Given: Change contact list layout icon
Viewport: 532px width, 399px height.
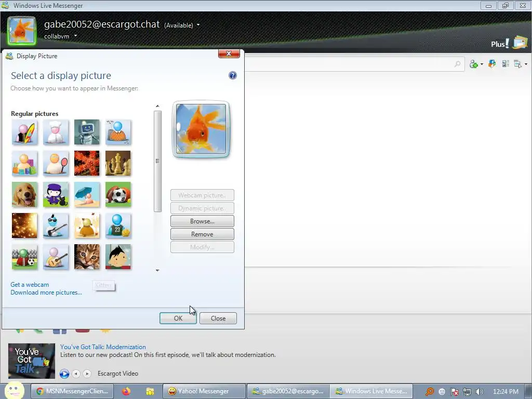Looking at the screenshot, I should [506, 63].
